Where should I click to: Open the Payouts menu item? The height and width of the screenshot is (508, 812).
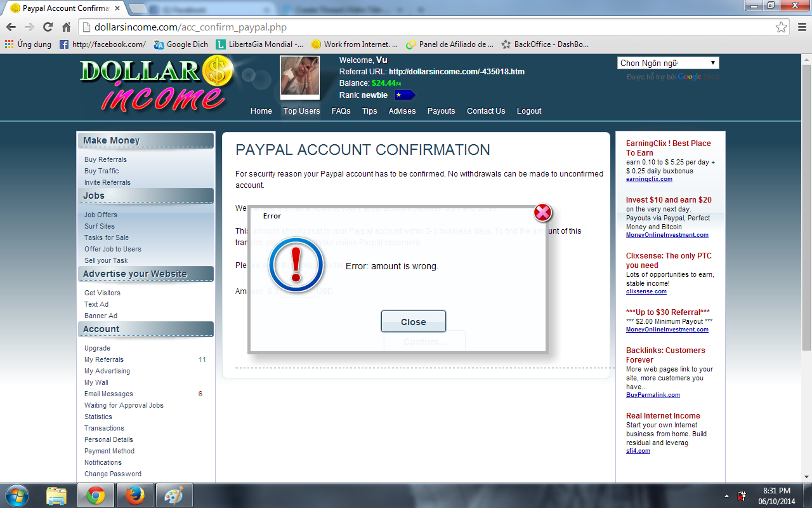pos(442,111)
